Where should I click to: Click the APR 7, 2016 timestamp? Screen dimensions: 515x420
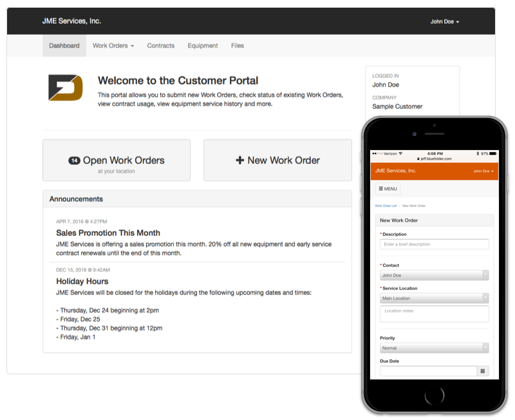82,222
